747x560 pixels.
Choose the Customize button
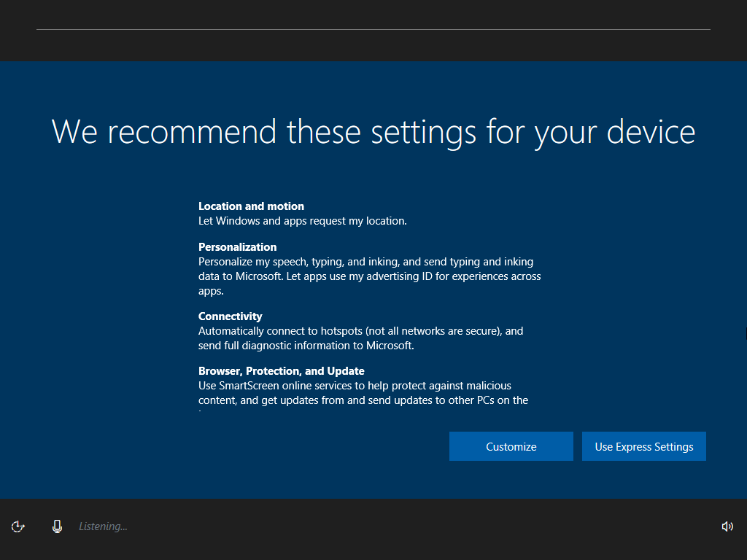511,446
